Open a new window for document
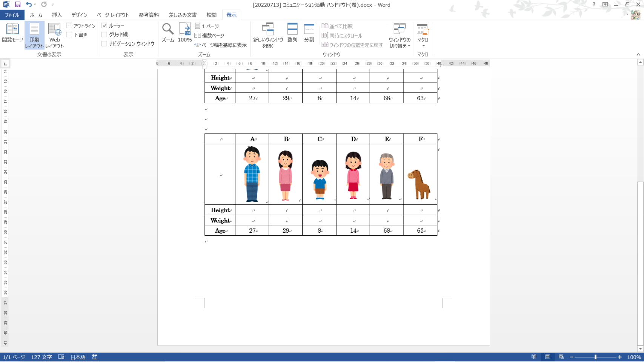Image resolution: width=644 pixels, height=362 pixels. (268, 35)
